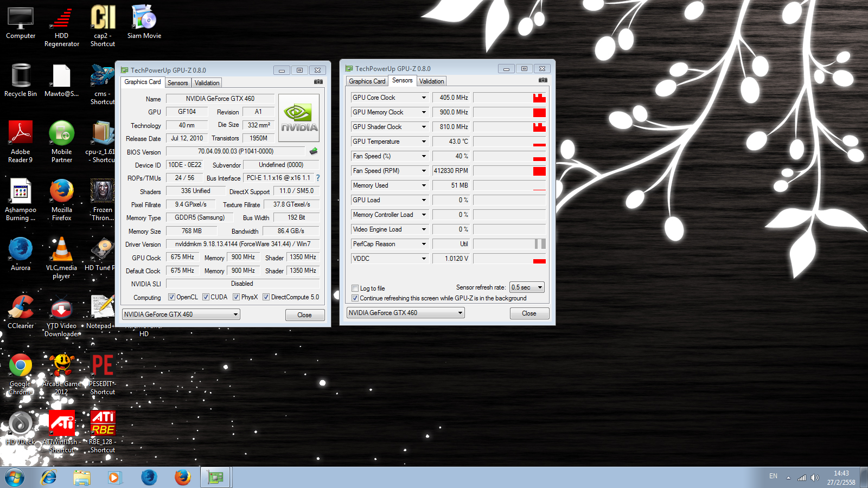Click the camera screenshot icon in Sensors window
The image size is (868, 488).
tap(543, 80)
